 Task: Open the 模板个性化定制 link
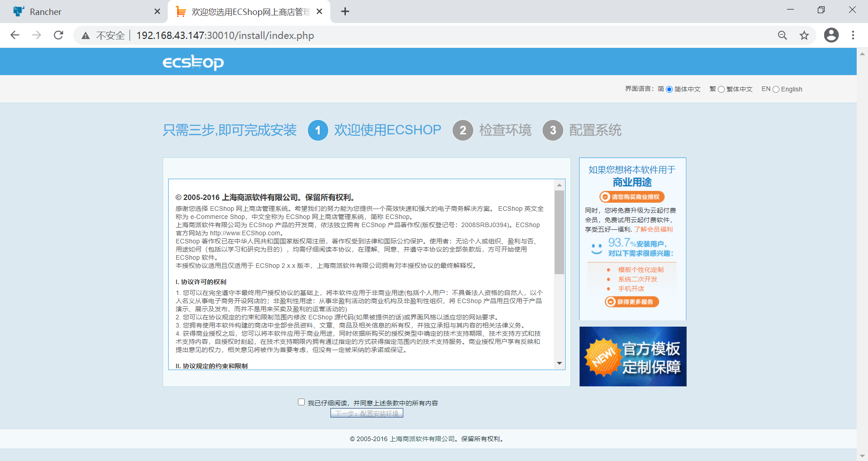[x=641, y=270]
